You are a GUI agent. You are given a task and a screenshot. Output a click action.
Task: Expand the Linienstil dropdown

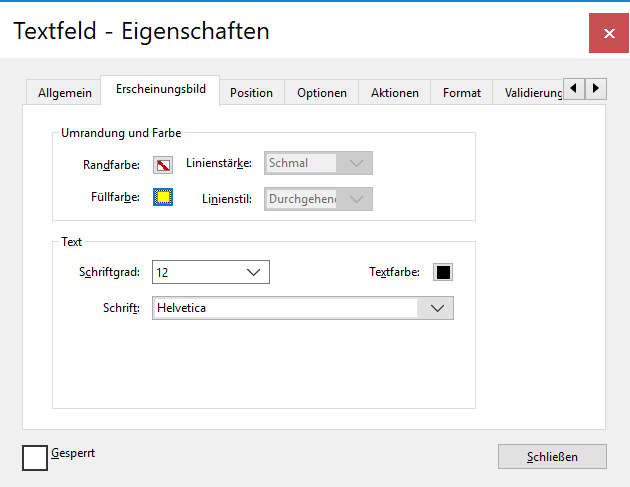[318, 199]
